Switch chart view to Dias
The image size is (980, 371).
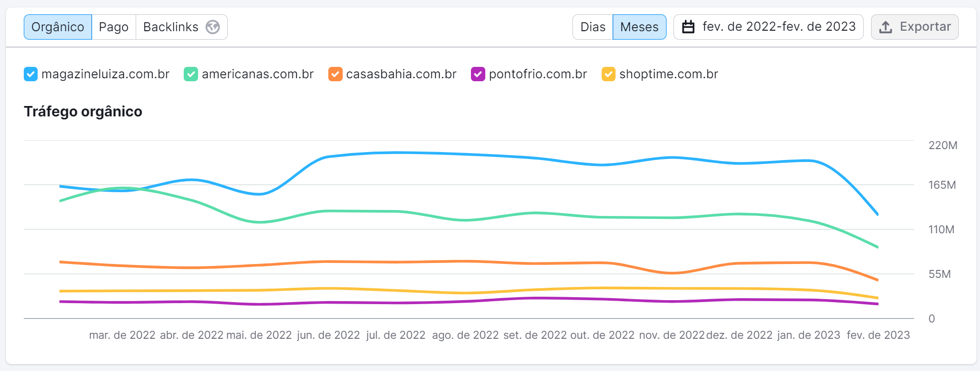coord(593,27)
